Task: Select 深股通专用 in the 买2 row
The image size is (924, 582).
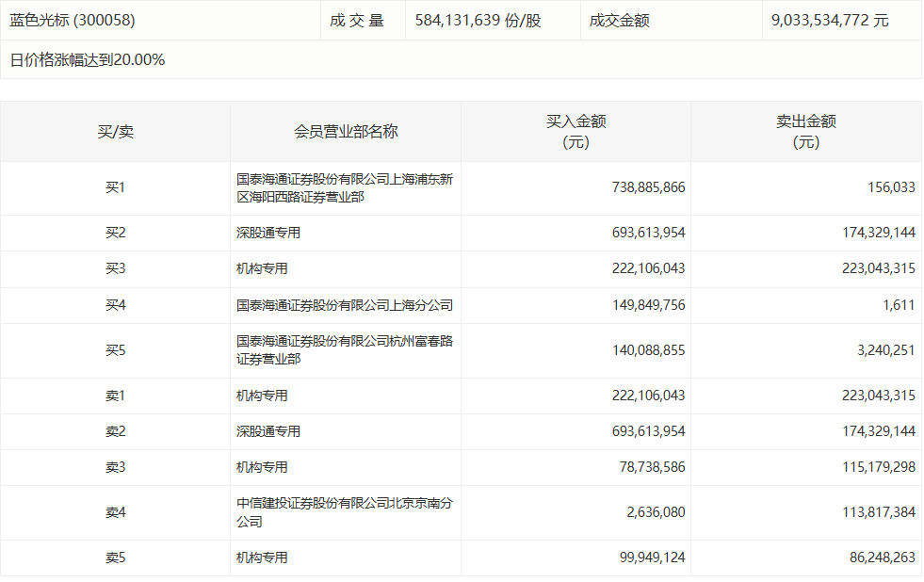Action: pos(268,233)
